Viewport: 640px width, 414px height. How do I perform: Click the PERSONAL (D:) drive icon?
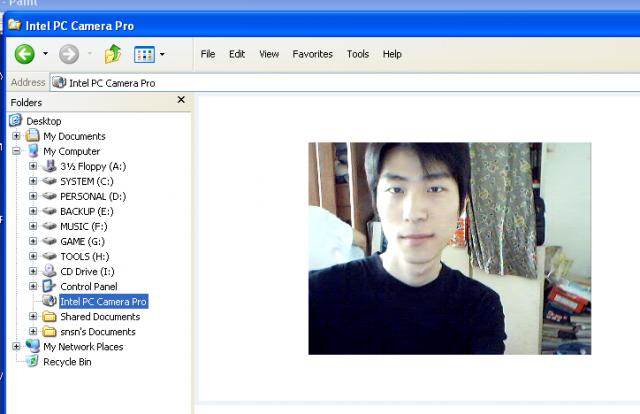coord(49,196)
